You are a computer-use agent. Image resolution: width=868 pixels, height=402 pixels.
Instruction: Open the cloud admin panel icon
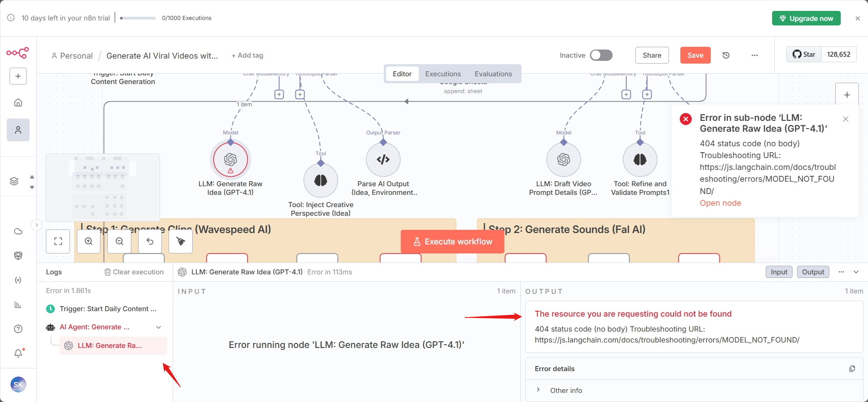pos(18,231)
